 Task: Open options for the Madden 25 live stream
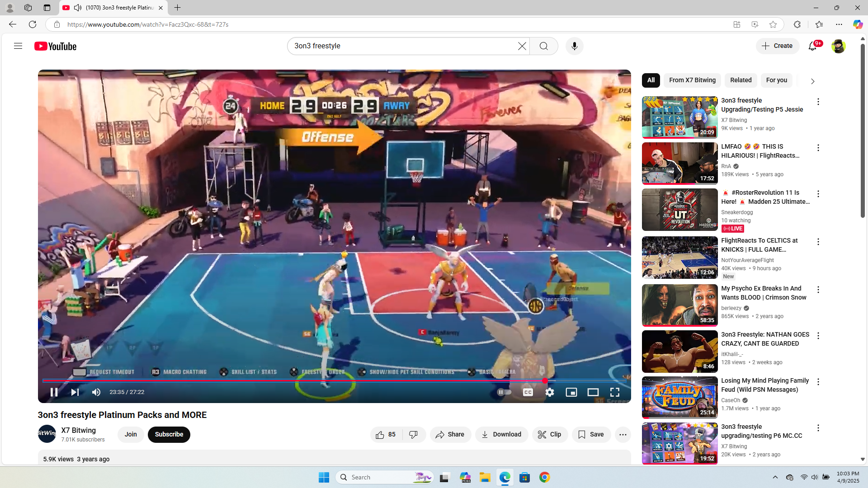tap(818, 194)
